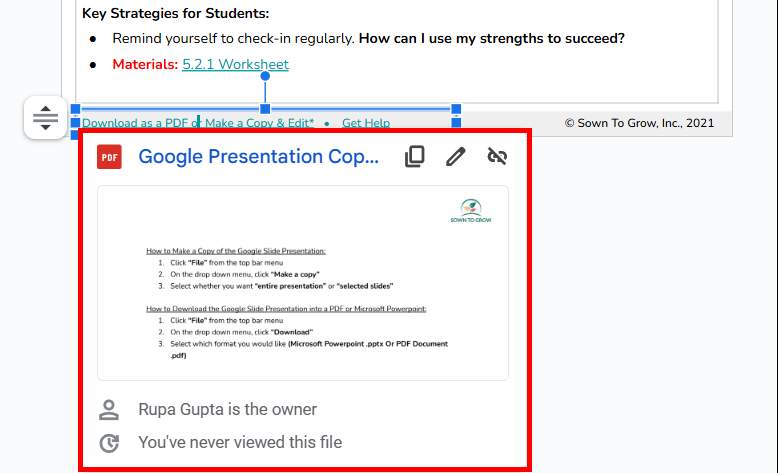The height and width of the screenshot is (473, 778).
Task: Click Make a Copy & Edit link
Action: 259,123
